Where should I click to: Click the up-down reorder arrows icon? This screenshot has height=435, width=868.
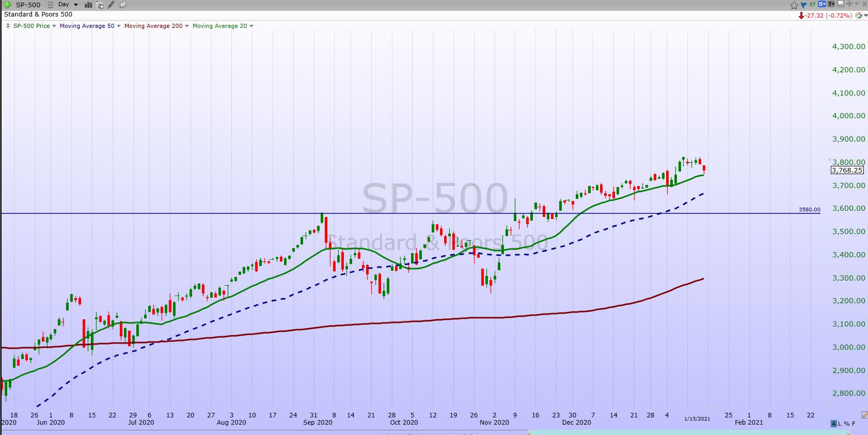(x=8, y=26)
